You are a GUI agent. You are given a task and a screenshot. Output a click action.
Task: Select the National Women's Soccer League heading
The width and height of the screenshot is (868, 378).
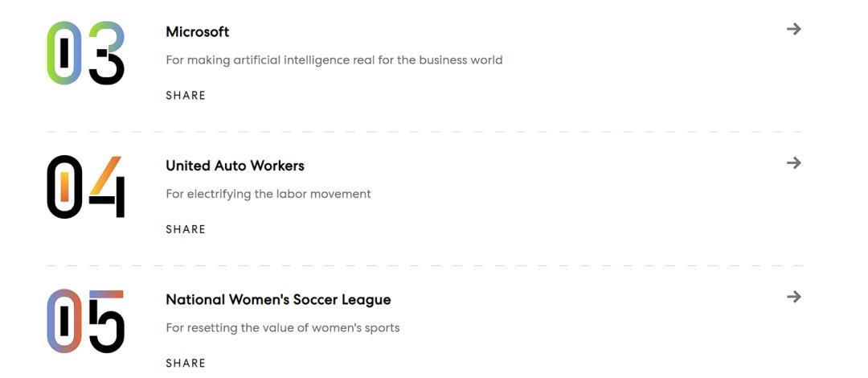[x=278, y=300]
